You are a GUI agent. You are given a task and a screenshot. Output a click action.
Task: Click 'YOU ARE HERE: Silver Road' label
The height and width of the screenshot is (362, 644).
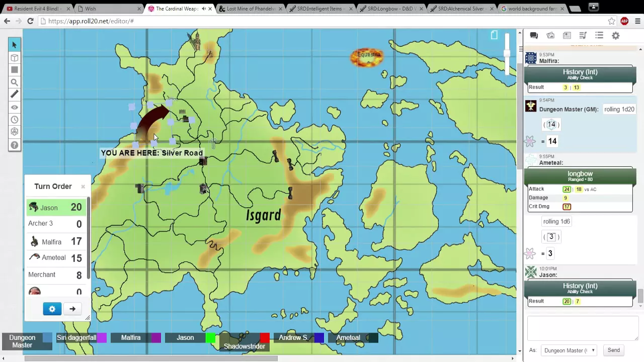tap(151, 153)
